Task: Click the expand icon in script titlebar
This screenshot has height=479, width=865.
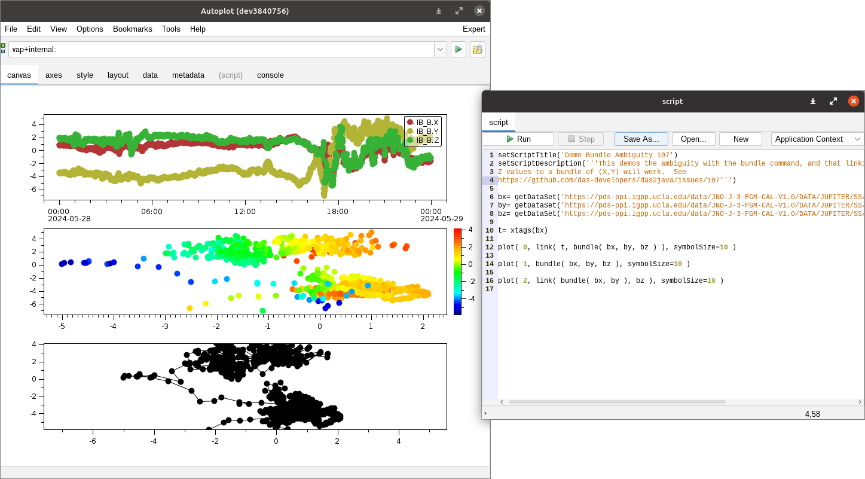Action: pos(833,102)
